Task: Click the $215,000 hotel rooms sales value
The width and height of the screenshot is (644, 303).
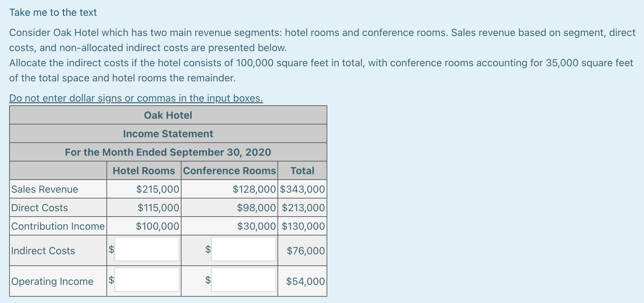Action: tap(158, 189)
